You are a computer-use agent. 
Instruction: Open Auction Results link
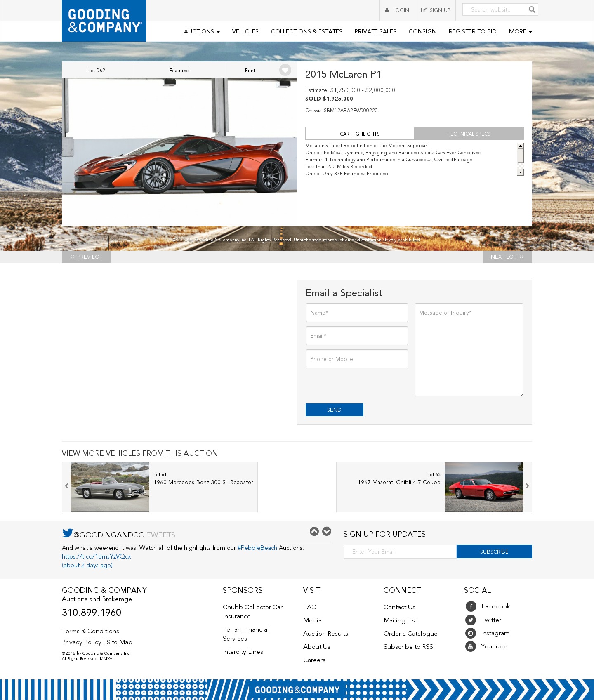[325, 634]
